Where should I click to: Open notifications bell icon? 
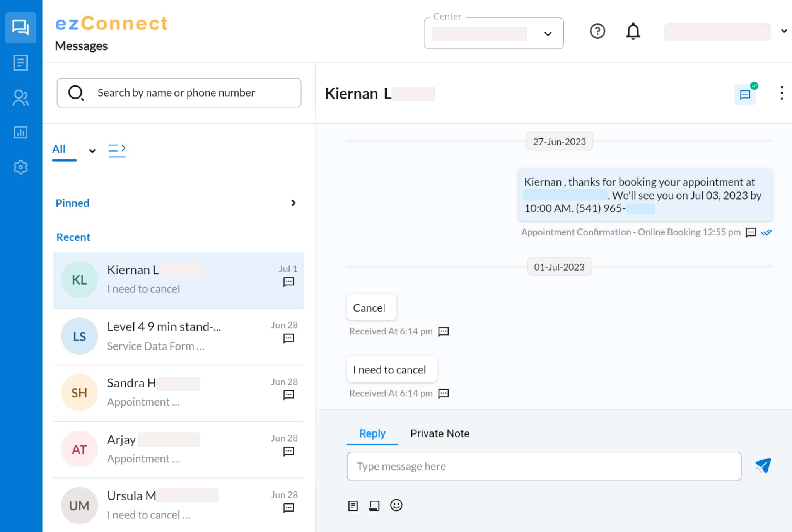(633, 31)
